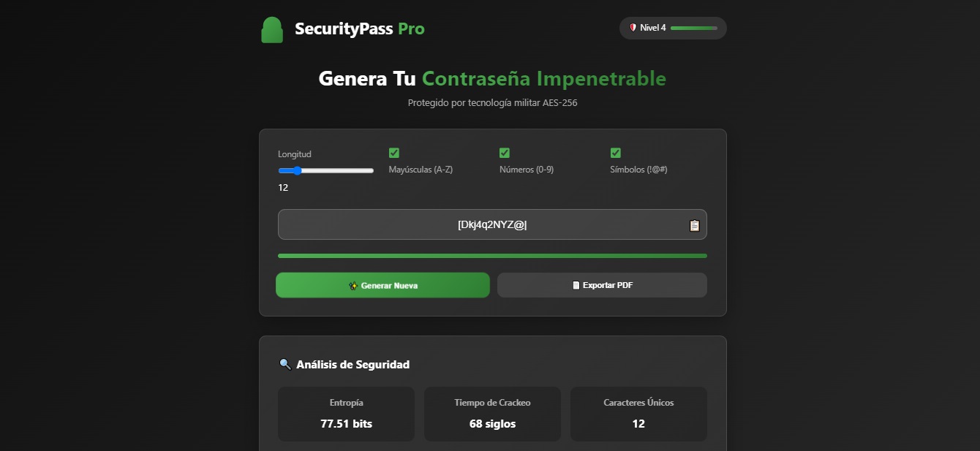This screenshot has width=980, height=451.
Task: Disable the Mayúsculas (A-Z) checkbox
Action: pyautogui.click(x=393, y=153)
